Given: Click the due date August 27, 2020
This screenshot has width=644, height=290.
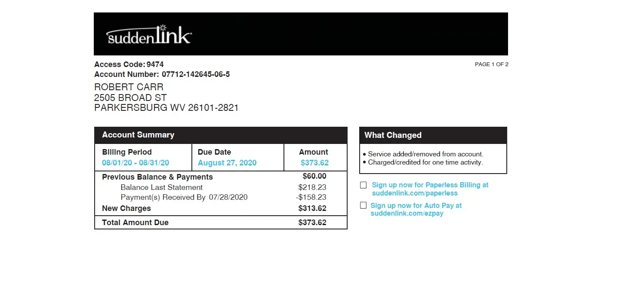Looking at the screenshot, I should 227,163.
